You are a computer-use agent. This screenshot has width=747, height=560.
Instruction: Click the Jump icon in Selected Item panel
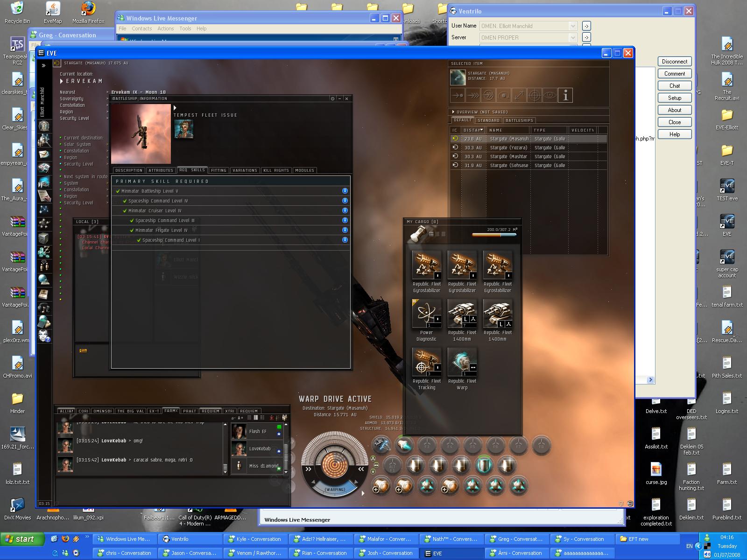[x=489, y=96]
